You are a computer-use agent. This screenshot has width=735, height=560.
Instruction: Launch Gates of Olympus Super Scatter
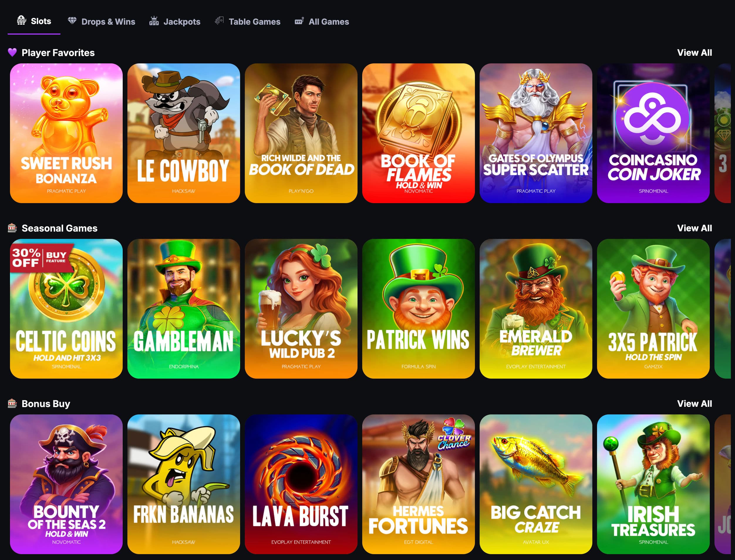(x=536, y=133)
